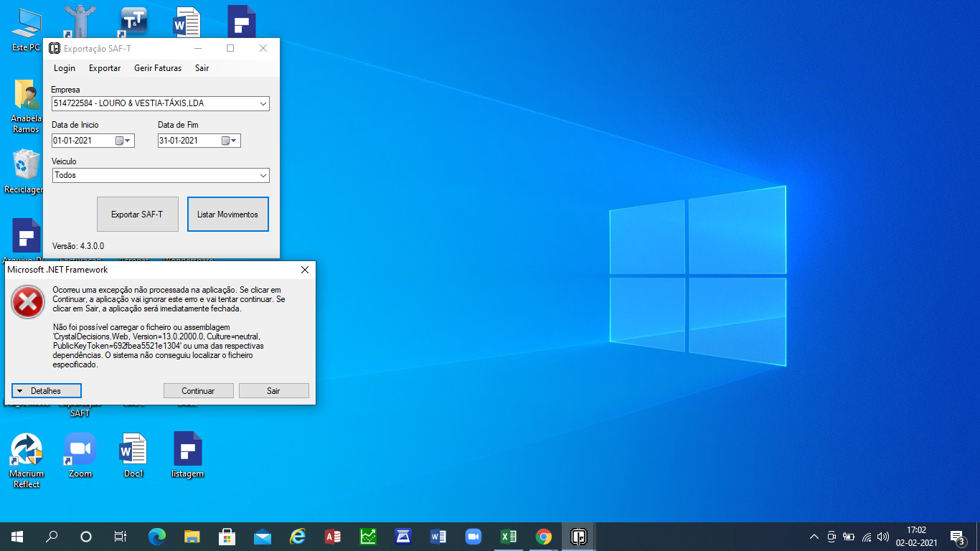Open the Macrium Reflect desktop icon

tap(27, 450)
